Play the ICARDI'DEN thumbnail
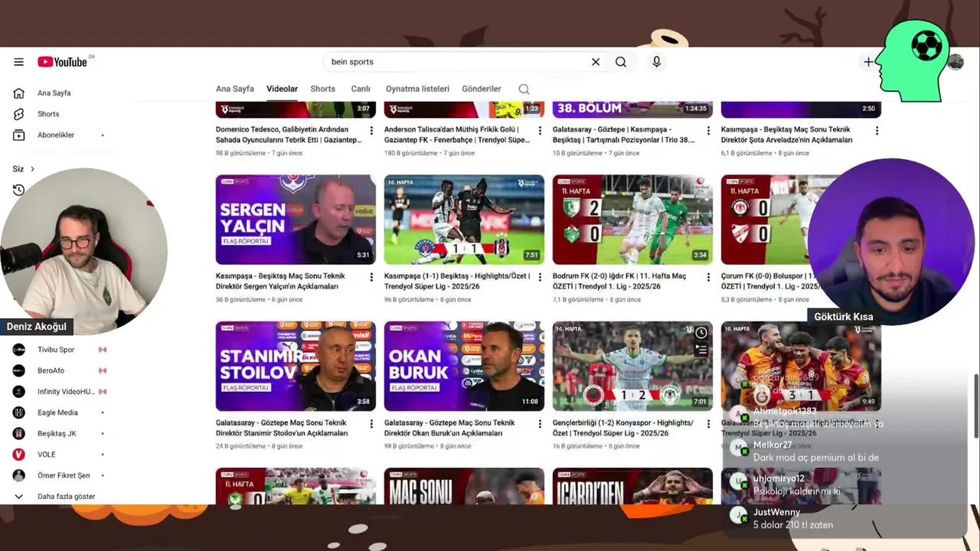The image size is (980, 551). [x=632, y=486]
